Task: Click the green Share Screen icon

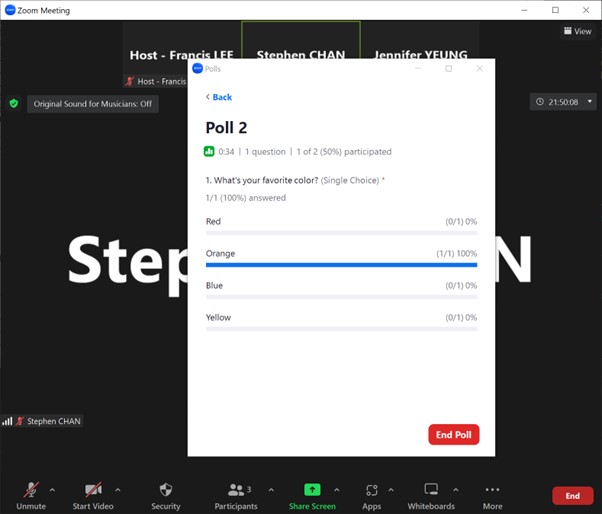Action: click(312, 489)
